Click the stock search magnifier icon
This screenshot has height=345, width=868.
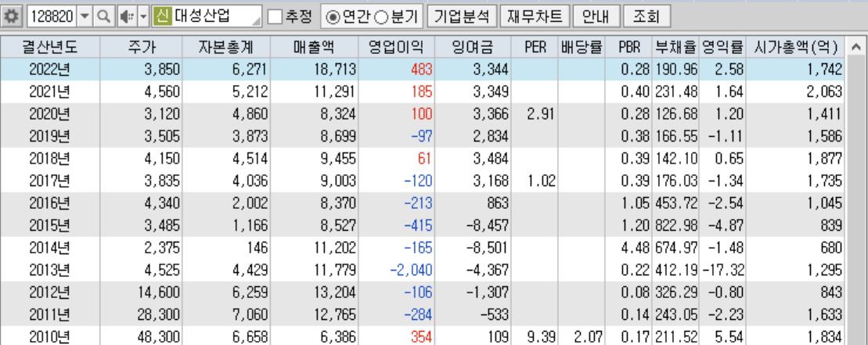(x=103, y=16)
